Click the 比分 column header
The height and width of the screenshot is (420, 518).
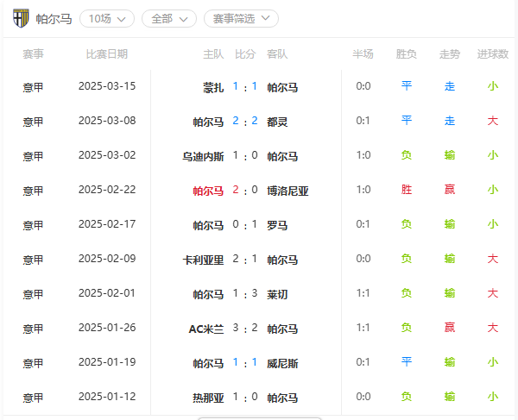pos(245,53)
